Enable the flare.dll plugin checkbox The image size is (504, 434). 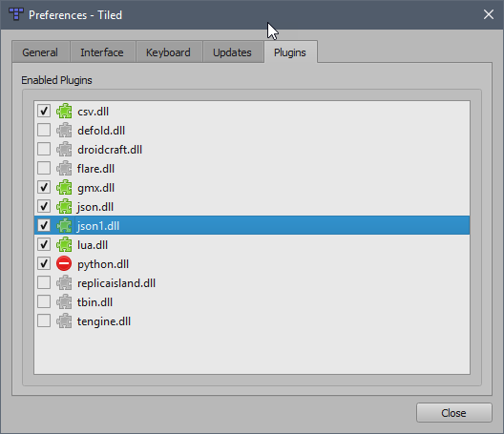(x=44, y=168)
